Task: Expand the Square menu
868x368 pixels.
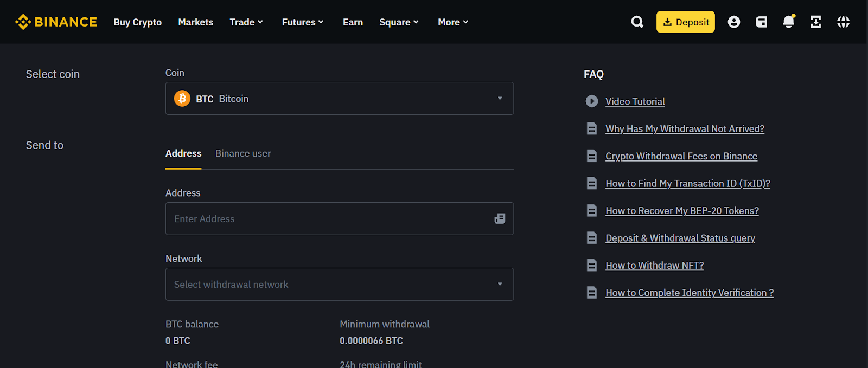Action: click(x=399, y=22)
